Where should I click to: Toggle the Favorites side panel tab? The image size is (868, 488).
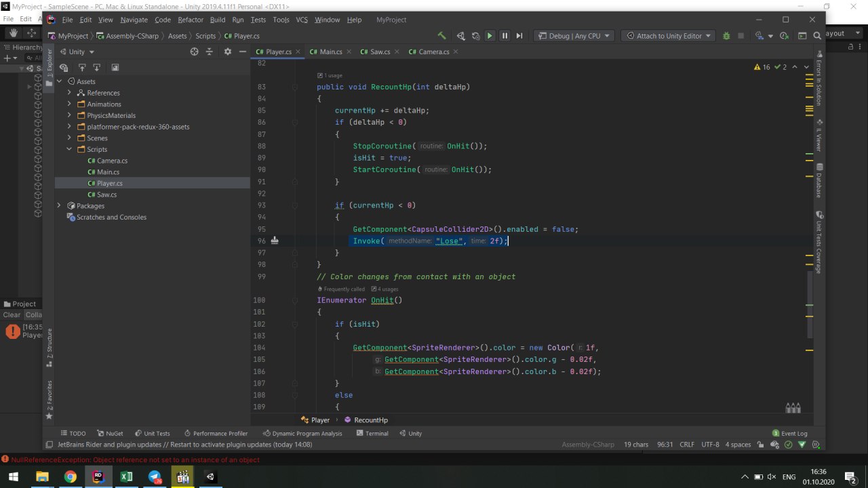pyautogui.click(x=49, y=396)
